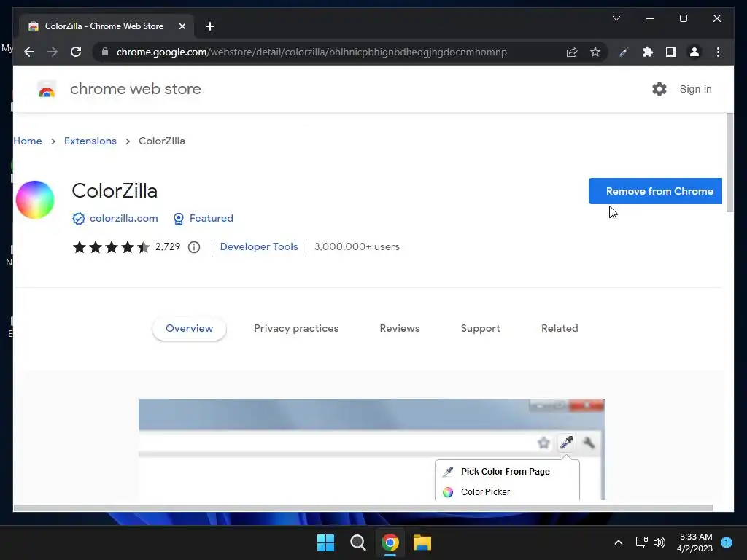Click the rating info circle icon

tap(194, 247)
